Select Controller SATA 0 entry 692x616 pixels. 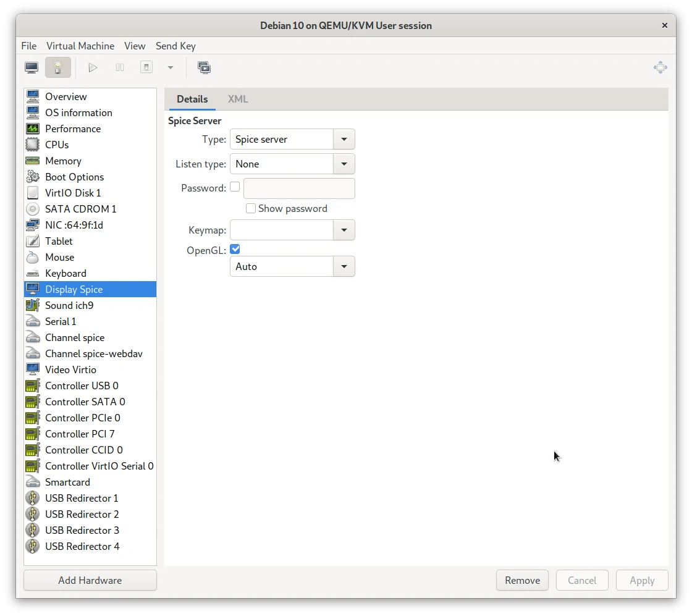pyautogui.click(x=90, y=402)
